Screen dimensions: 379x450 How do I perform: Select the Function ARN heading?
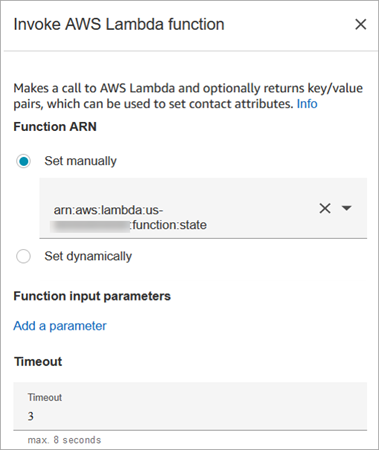tap(55, 127)
